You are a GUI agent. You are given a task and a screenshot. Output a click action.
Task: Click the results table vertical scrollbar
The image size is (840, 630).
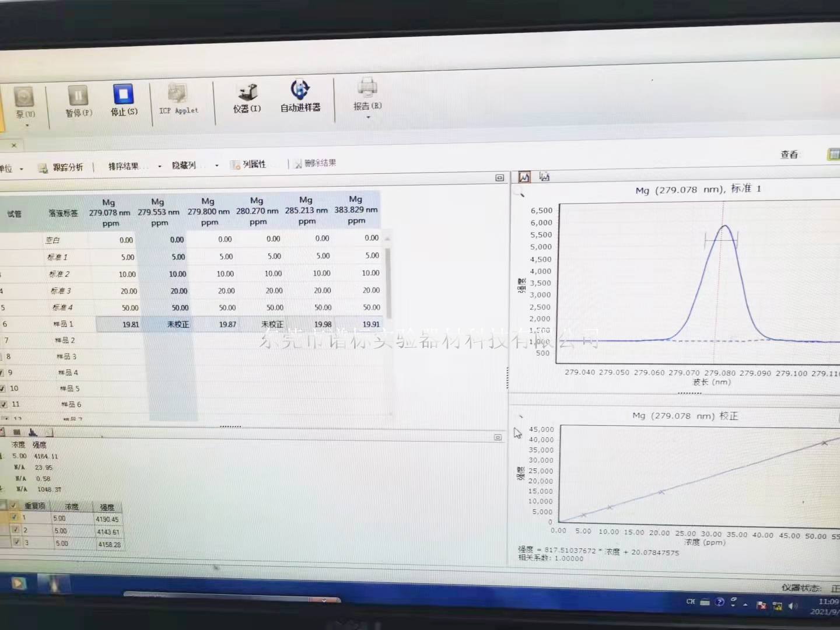tap(388, 280)
